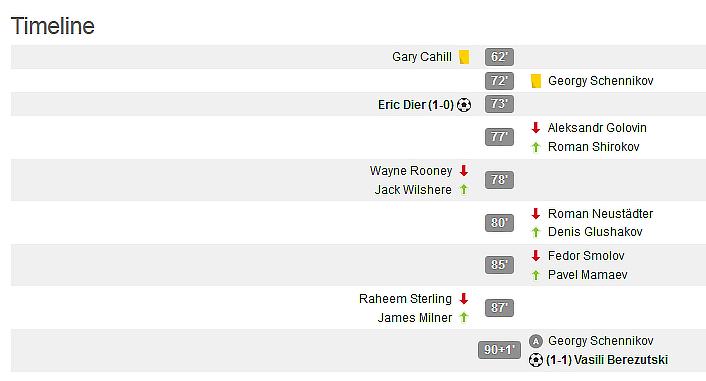Click green up arrow beside Jack Wilshere
The image size is (706, 381).
point(464,190)
